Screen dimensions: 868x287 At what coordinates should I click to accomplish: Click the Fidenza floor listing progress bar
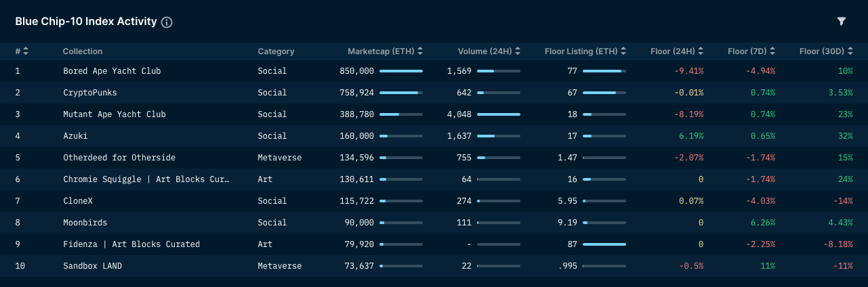coord(604,244)
